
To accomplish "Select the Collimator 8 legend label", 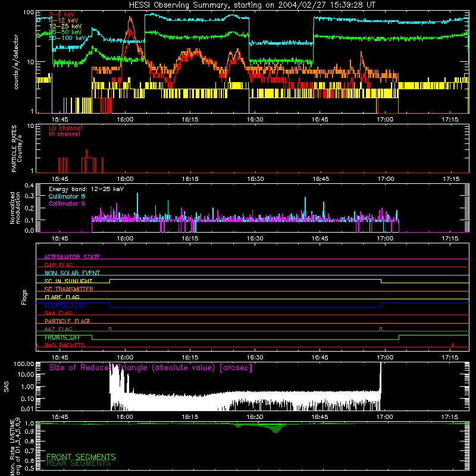I will point(67,196).
